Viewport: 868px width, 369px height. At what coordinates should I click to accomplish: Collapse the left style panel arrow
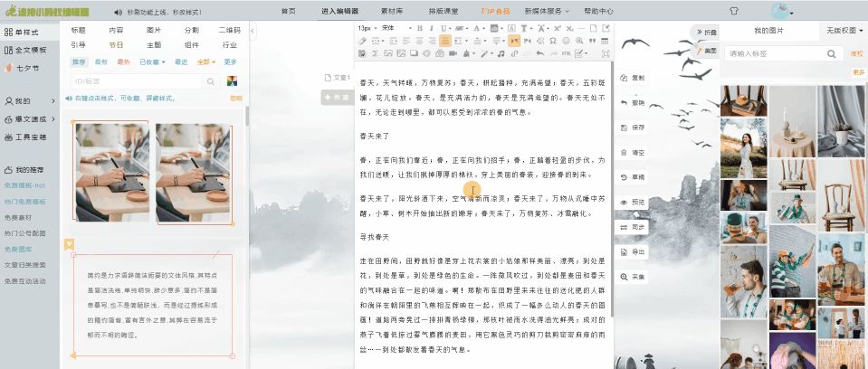[x=253, y=31]
